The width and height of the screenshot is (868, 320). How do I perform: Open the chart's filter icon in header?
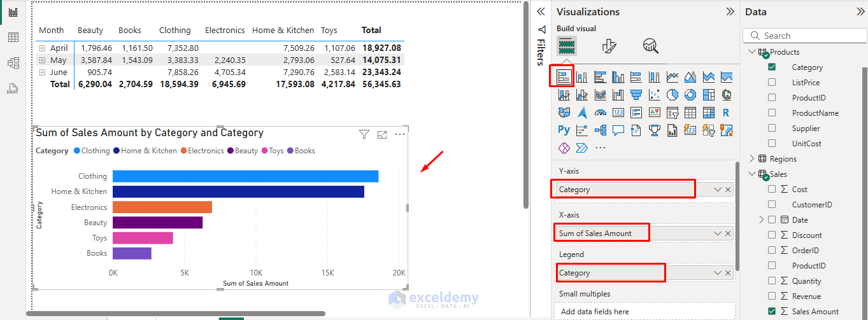click(x=364, y=134)
